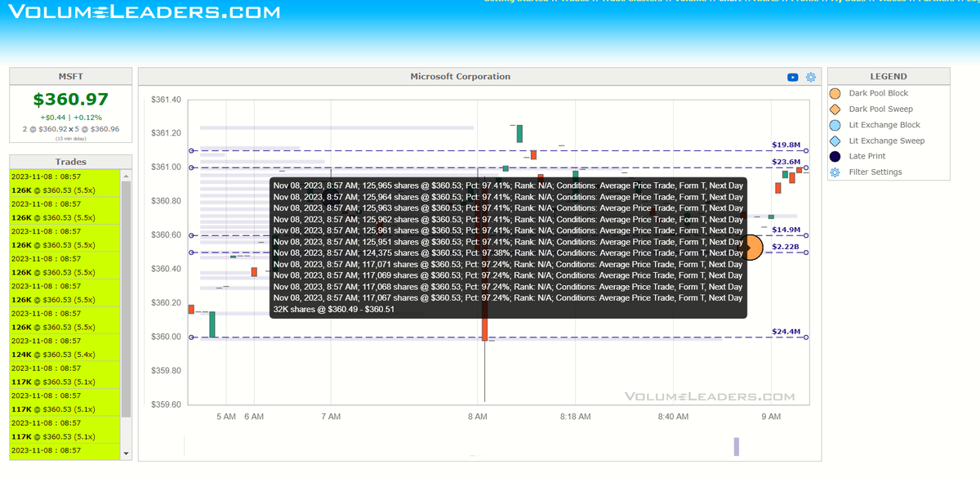Click the Late Print label
The height and width of the screenshot is (478, 980).
coord(867,156)
